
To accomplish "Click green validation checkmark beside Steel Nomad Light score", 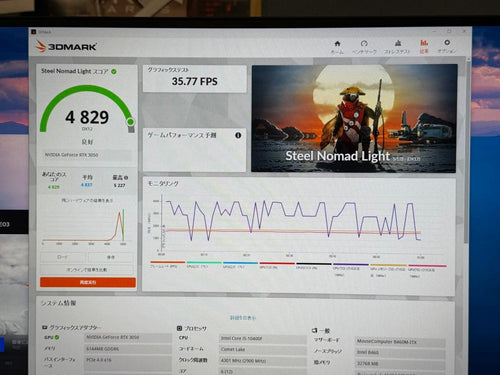I will (x=114, y=71).
